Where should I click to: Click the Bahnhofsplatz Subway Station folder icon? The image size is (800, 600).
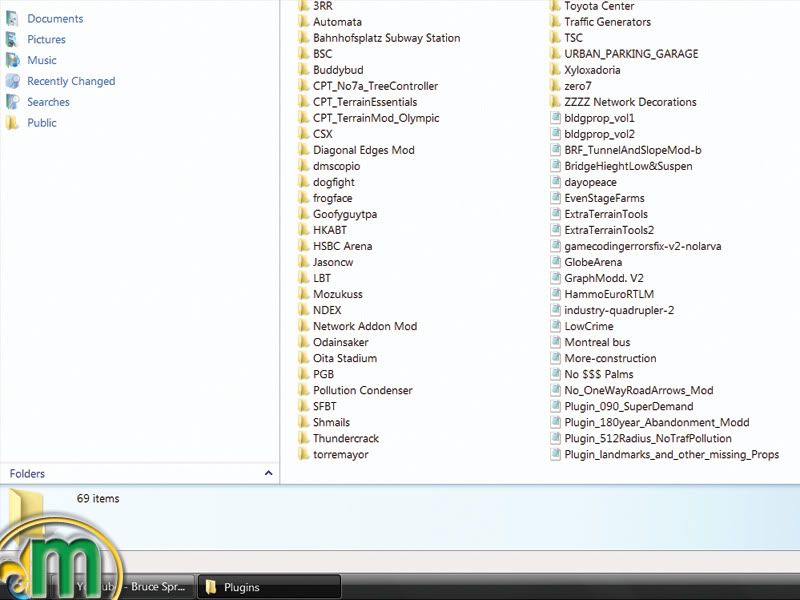tap(304, 38)
